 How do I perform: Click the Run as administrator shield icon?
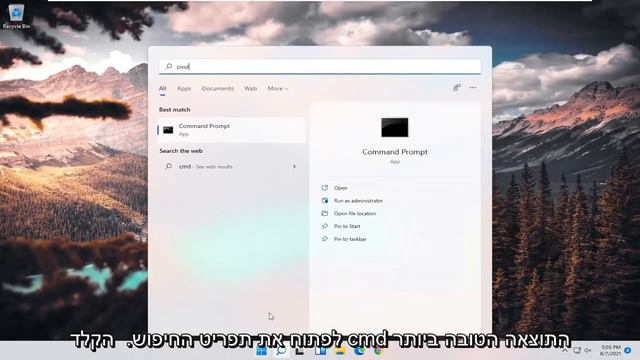tap(325, 200)
